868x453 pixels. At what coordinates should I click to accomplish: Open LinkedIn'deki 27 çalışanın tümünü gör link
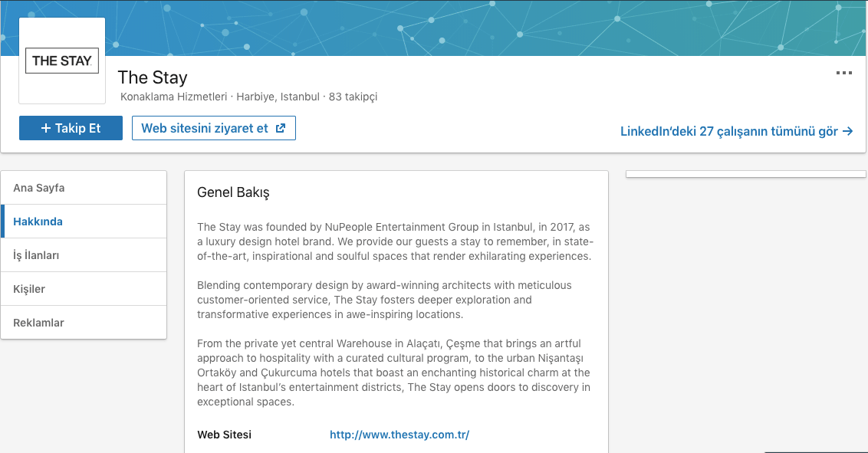click(736, 131)
